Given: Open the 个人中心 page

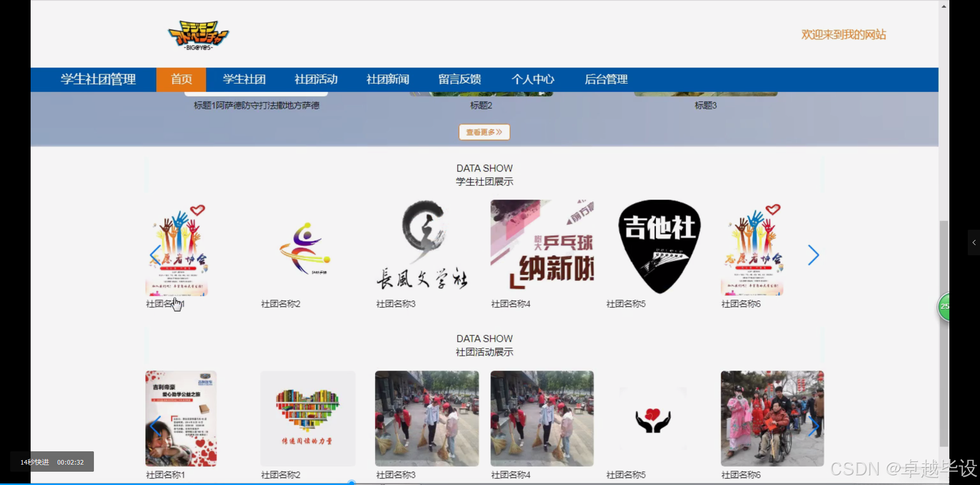Looking at the screenshot, I should click(x=533, y=79).
